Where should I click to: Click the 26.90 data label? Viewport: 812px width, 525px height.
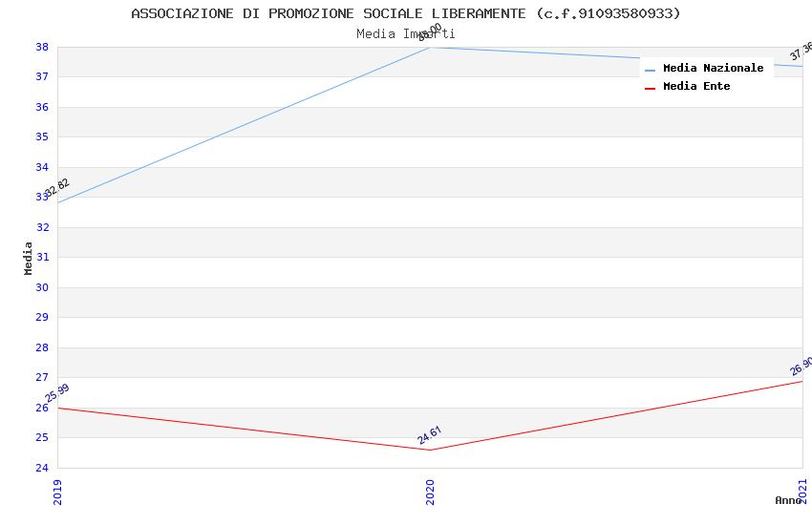[801, 367]
